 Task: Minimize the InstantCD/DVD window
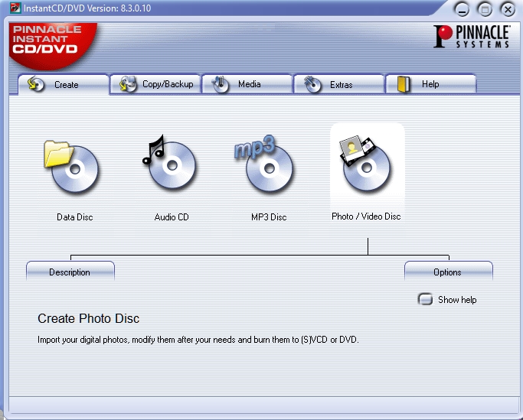462,9
